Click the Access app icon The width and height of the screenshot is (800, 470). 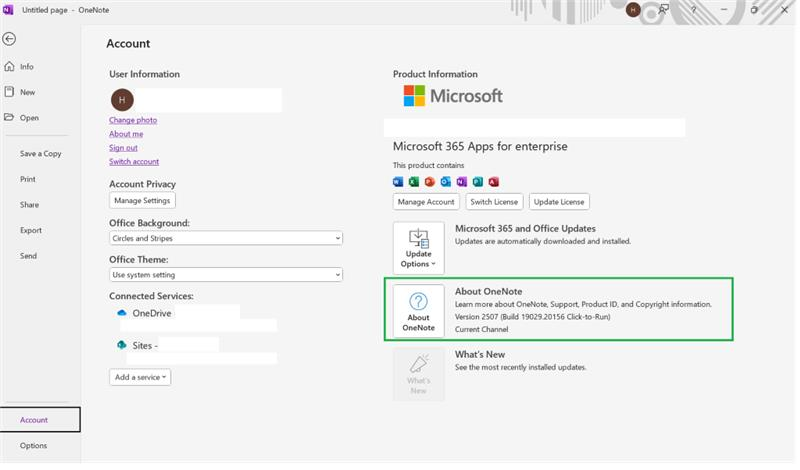[494, 182]
